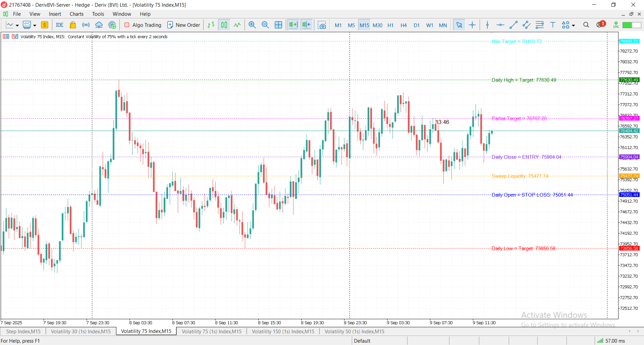Image resolution: width=644 pixels, height=345 pixels.
Task: Select the MN timeframe button
Action: click(x=443, y=25)
